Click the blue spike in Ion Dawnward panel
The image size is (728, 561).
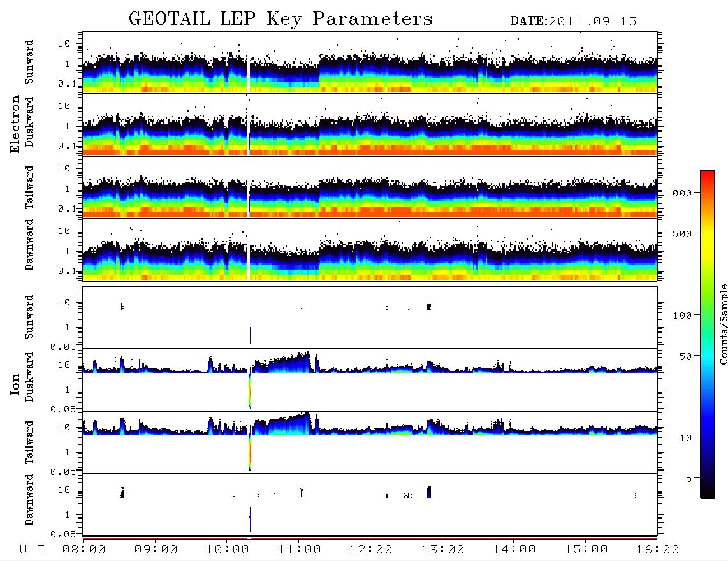251,519
